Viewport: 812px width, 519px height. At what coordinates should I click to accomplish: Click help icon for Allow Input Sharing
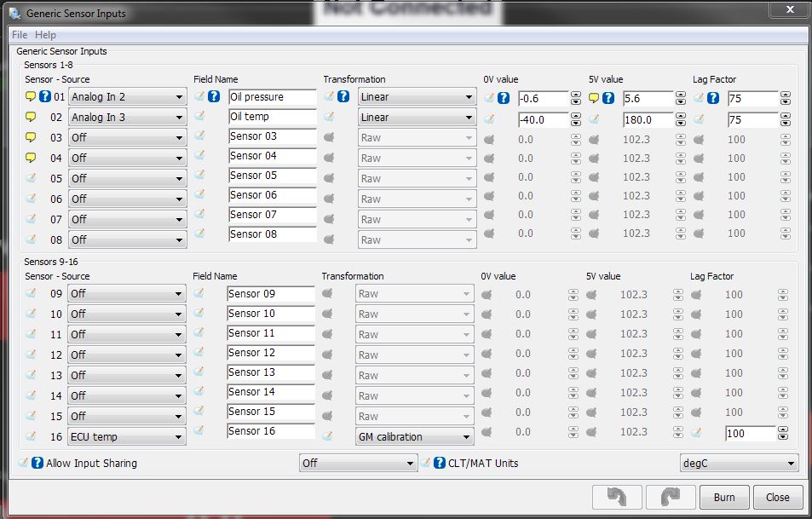(37, 463)
